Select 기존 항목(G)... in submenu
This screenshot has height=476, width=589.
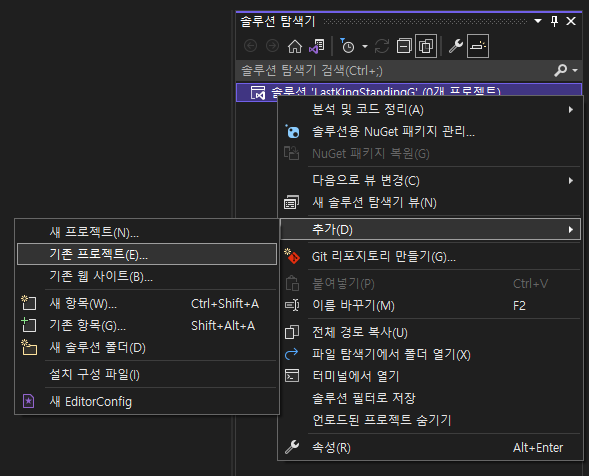click(x=147, y=325)
